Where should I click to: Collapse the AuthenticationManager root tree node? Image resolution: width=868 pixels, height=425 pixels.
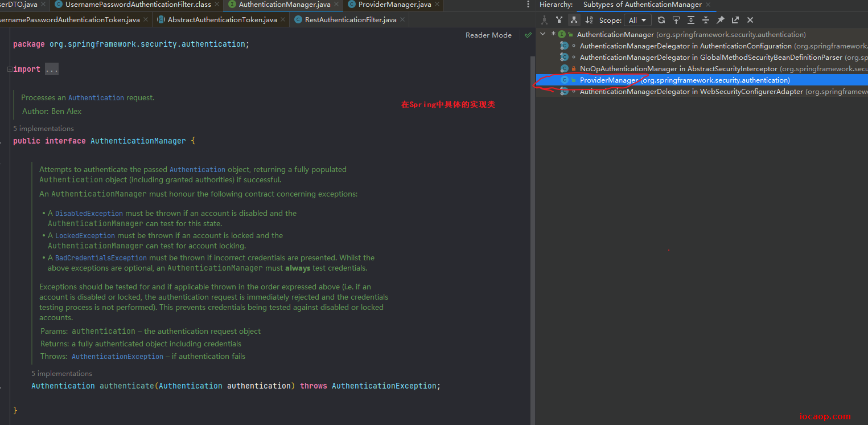pos(543,34)
